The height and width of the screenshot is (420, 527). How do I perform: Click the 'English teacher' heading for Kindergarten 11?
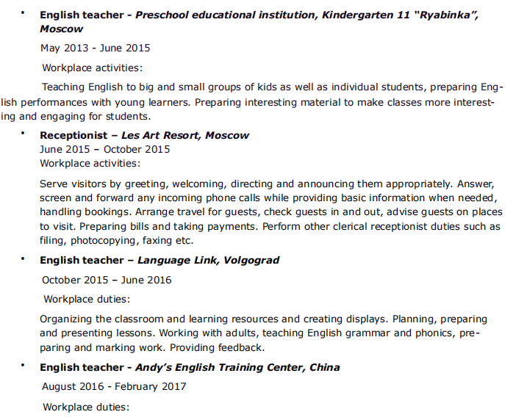79,15
